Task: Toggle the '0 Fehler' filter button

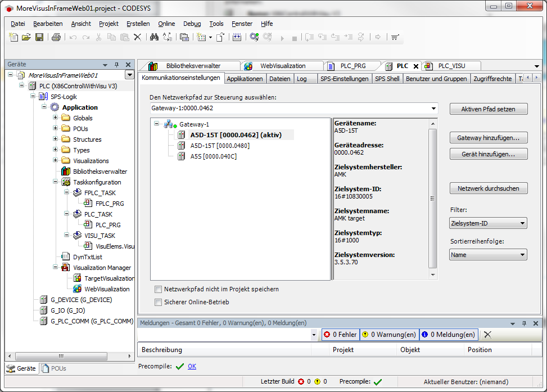Action: [x=340, y=335]
